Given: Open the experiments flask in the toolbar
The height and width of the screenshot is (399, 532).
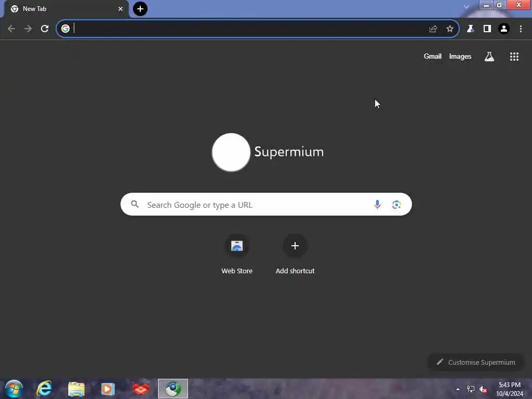Looking at the screenshot, I should pyautogui.click(x=470, y=29).
